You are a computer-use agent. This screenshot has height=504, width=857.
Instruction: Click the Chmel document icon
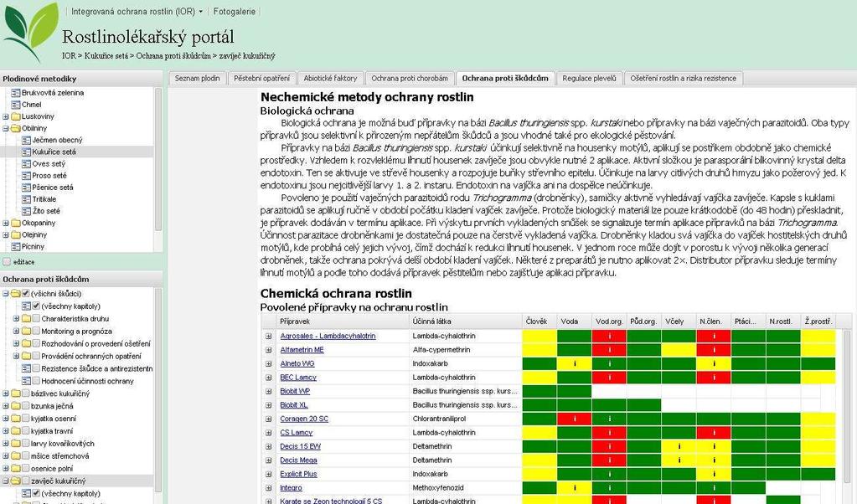point(16,105)
